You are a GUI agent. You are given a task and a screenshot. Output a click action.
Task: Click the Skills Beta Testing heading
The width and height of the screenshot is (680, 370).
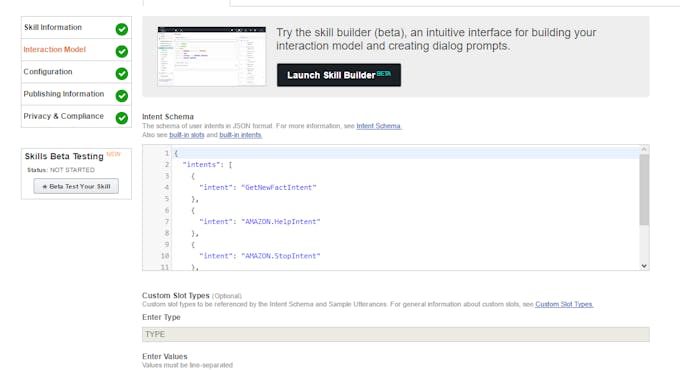point(64,156)
